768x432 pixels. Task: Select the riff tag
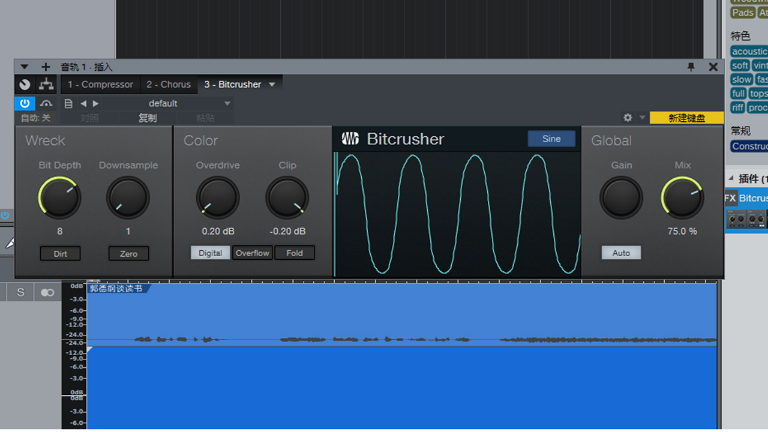click(x=738, y=108)
